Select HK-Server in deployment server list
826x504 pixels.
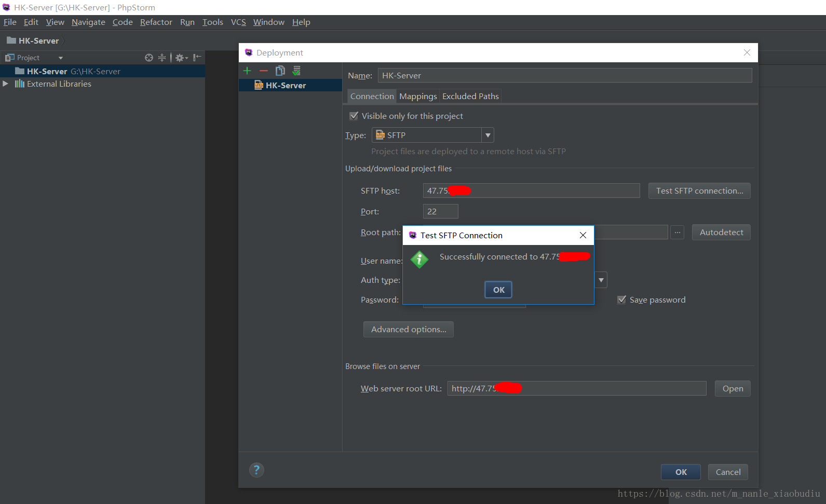[x=290, y=85]
